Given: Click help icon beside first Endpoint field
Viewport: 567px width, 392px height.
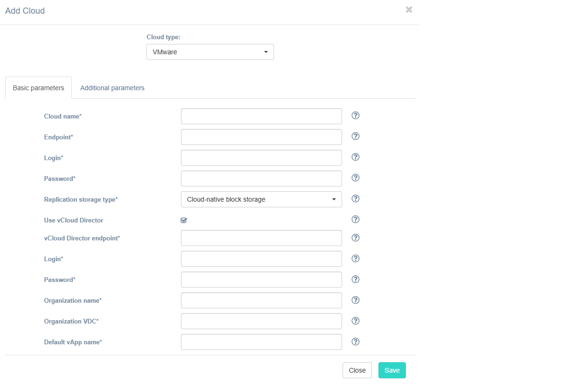Looking at the screenshot, I should pyautogui.click(x=356, y=136).
